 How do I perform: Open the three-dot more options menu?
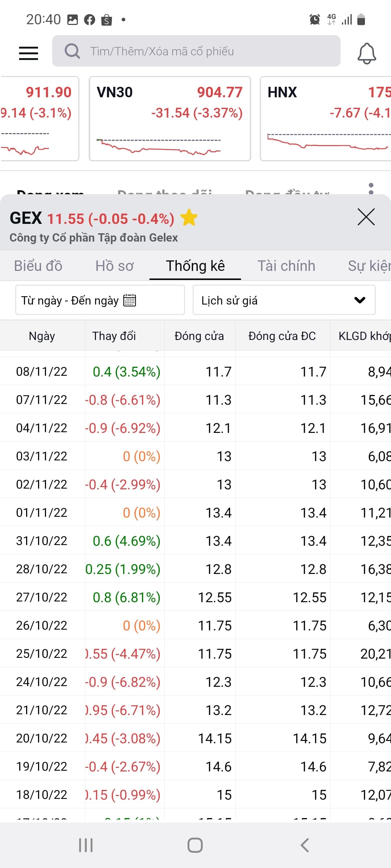coord(371,188)
